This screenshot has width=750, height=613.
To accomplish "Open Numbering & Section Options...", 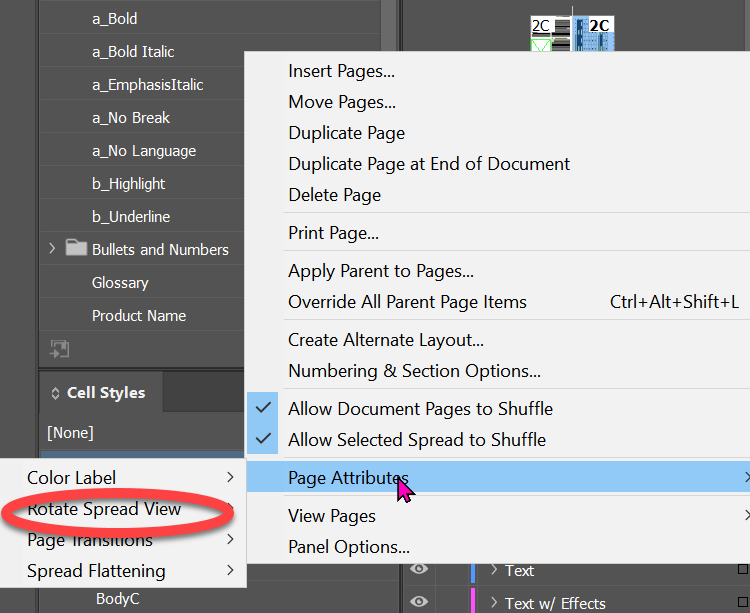I will (414, 371).
